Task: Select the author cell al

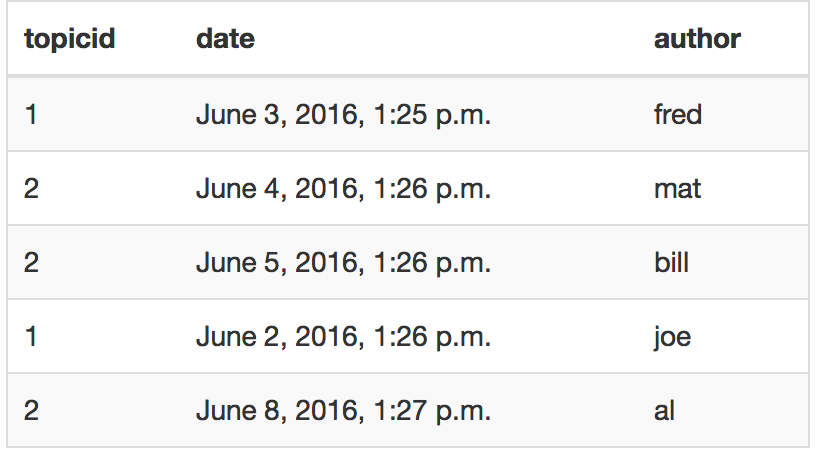Action: click(664, 411)
